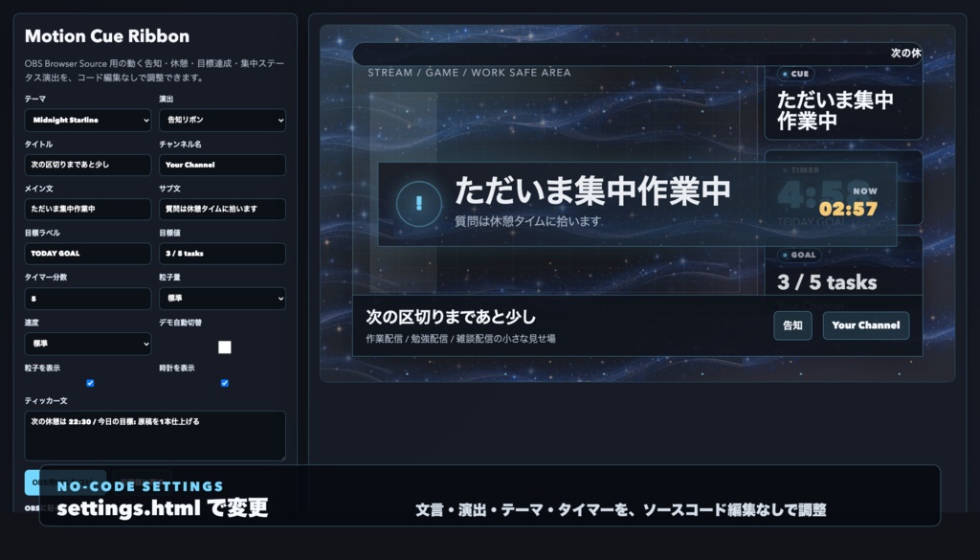This screenshot has height=560, width=980.
Task: Click the 02:57 timer value
Action: 848,209
